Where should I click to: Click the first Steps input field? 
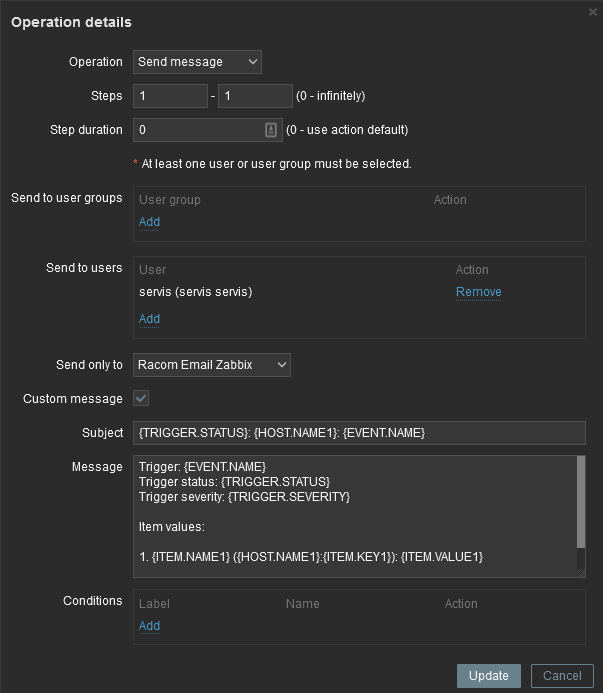pyautogui.click(x=170, y=96)
